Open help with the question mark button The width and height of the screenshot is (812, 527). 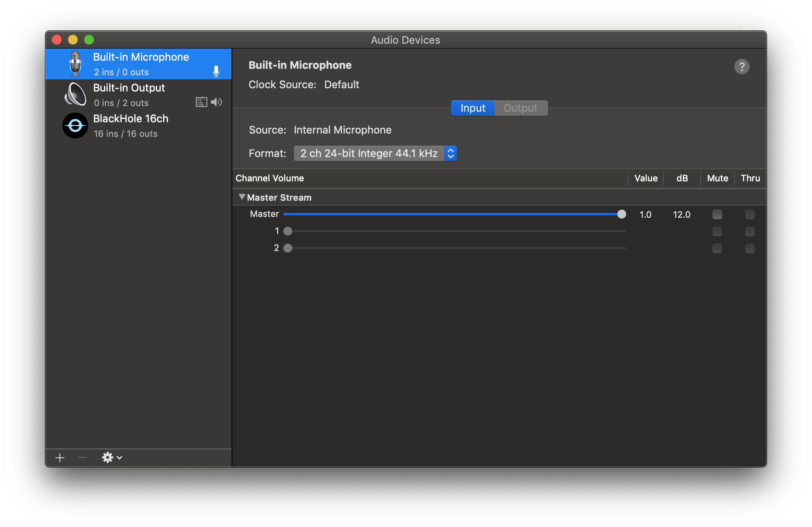tap(742, 67)
